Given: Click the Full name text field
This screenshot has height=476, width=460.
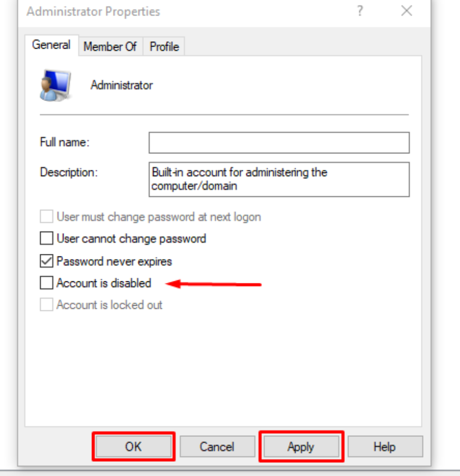Looking at the screenshot, I should 279,143.
